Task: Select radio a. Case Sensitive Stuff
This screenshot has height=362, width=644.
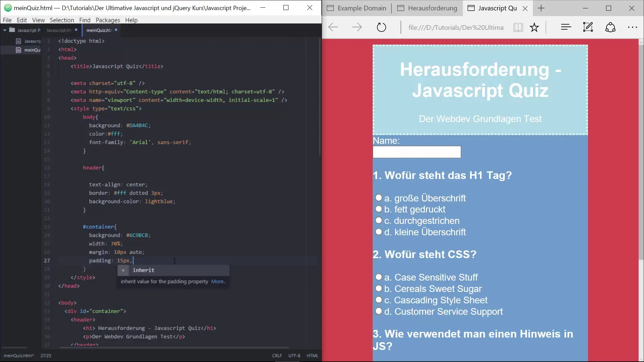Action: point(379,277)
